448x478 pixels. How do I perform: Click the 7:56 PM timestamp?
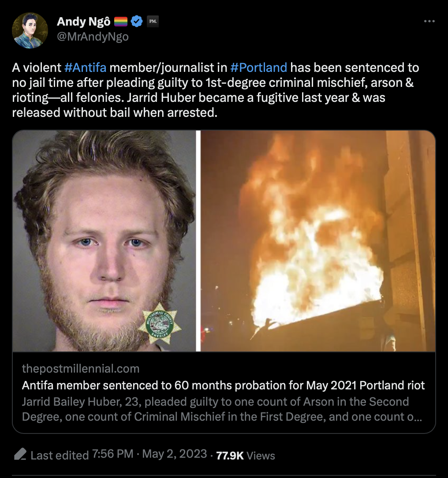tap(112, 454)
